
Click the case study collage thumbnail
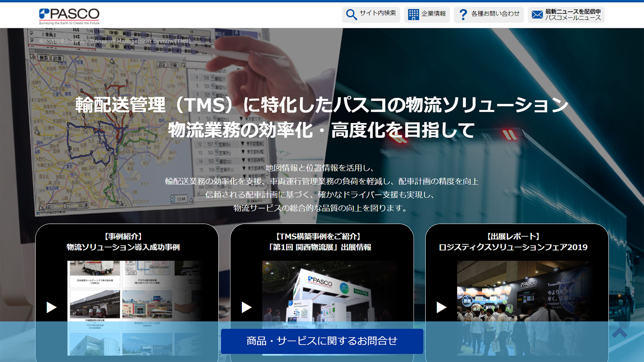[x=135, y=308]
